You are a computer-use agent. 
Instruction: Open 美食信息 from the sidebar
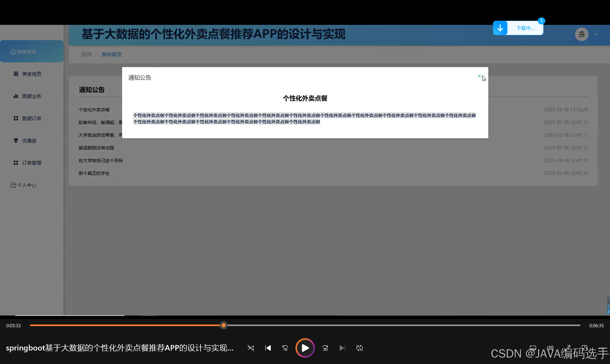(x=31, y=74)
